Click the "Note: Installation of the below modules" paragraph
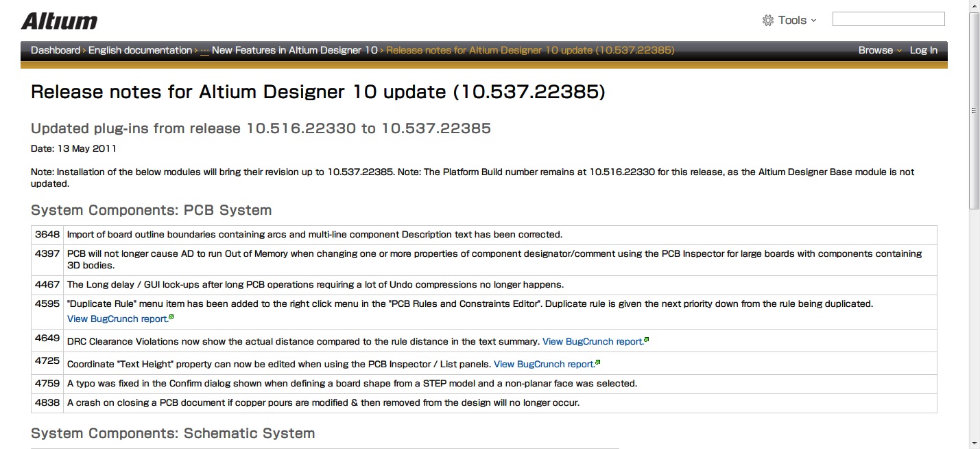Image resolution: width=980 pixels, height=449 pixels. (473, 178)
